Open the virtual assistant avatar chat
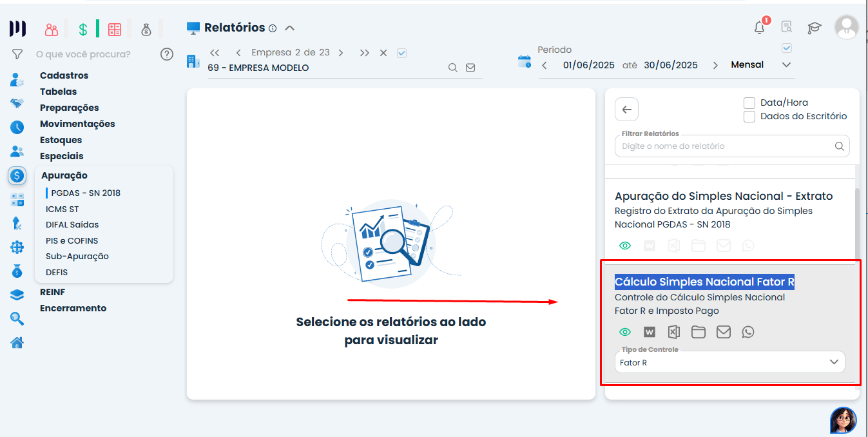The height and width of the screenshot is (437, 868). coord(843,420)
